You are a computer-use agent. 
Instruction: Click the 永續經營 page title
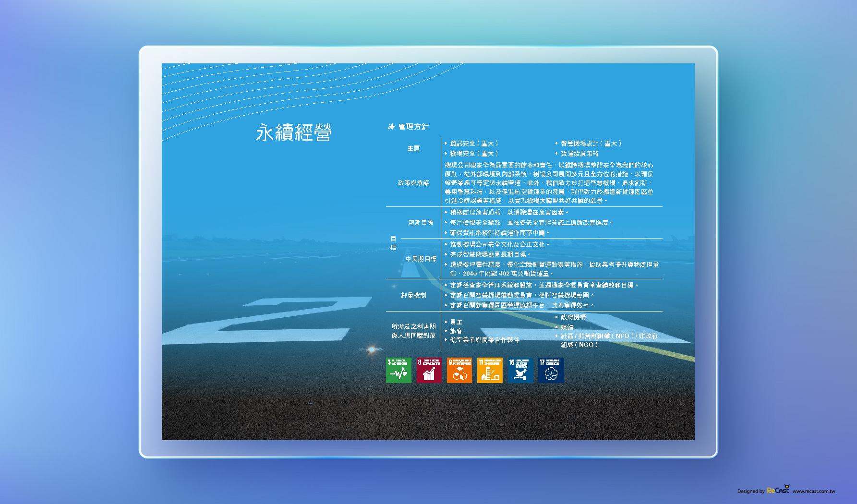293,132
